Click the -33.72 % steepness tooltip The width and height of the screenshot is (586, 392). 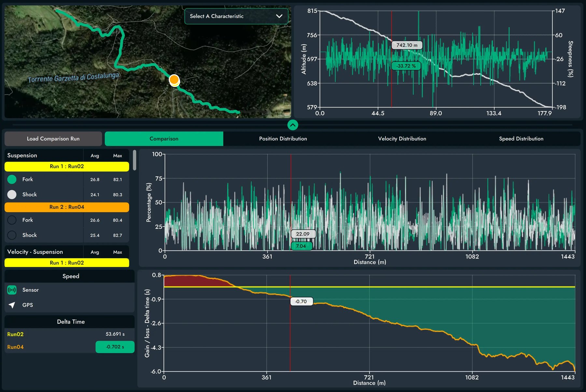(x=406, y=66)
